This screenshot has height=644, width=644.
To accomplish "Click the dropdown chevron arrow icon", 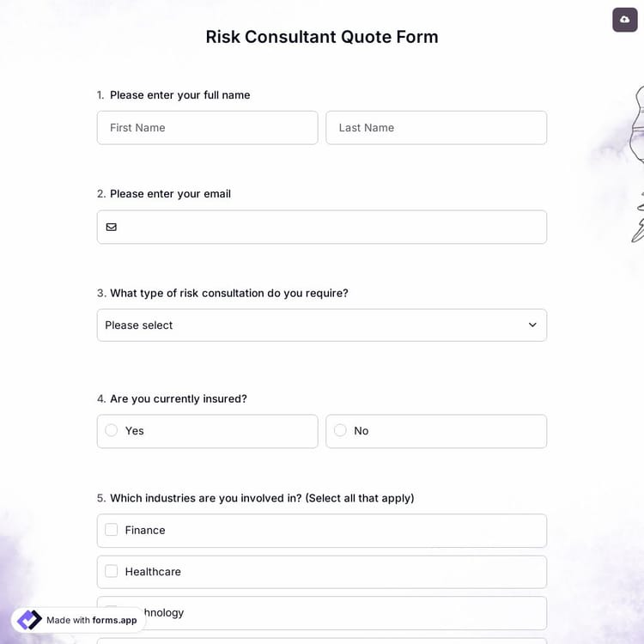I will point(532,325).
